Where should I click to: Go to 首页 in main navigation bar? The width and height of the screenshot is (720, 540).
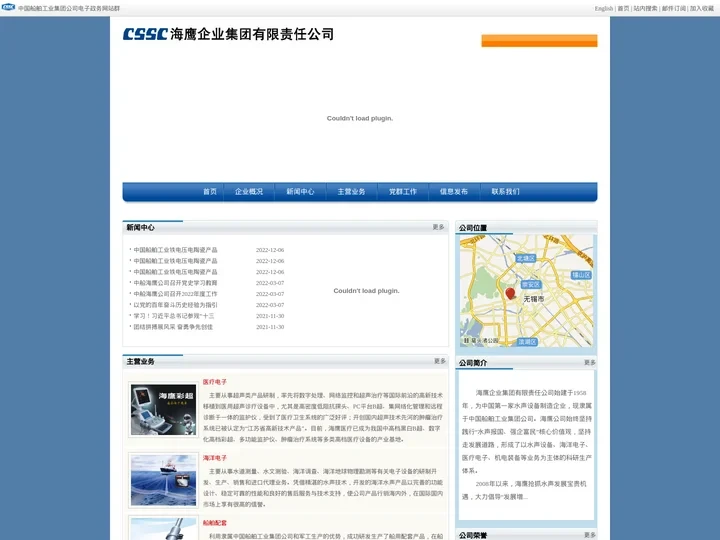(210, 191)
